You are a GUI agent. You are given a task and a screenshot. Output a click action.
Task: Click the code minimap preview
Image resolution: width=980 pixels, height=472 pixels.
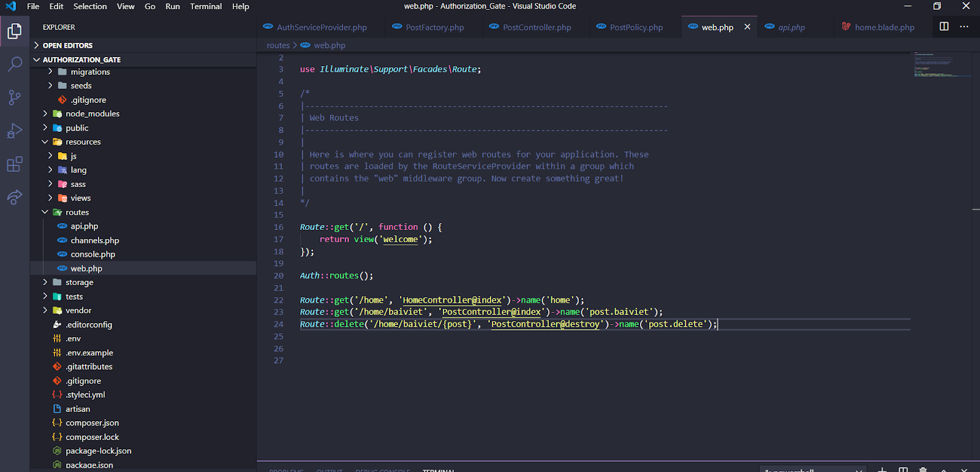click(x=942, y=64)
